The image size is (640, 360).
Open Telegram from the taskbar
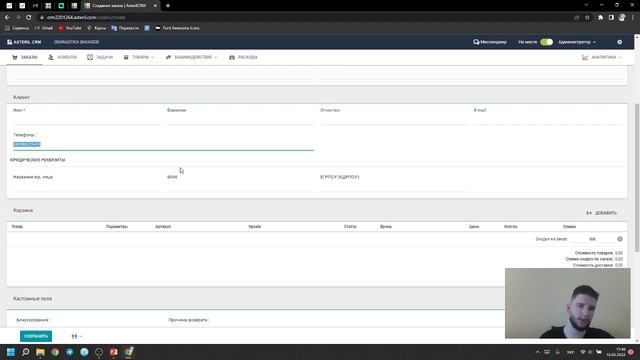[x=69, y=352]
